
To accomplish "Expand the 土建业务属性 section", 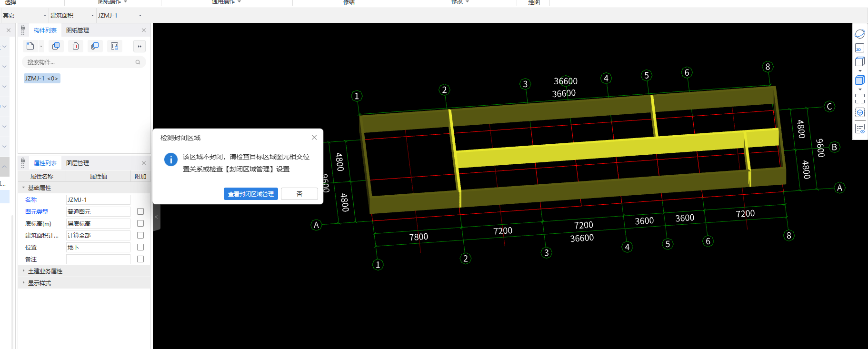I will click(23, 271).
